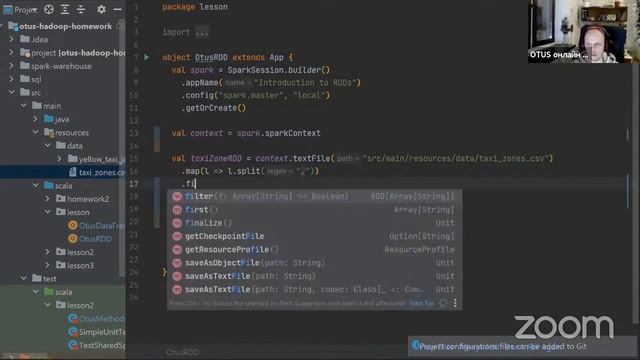Choose filter completion suggestion
This screenshot has height=360, width=640.
314,196
